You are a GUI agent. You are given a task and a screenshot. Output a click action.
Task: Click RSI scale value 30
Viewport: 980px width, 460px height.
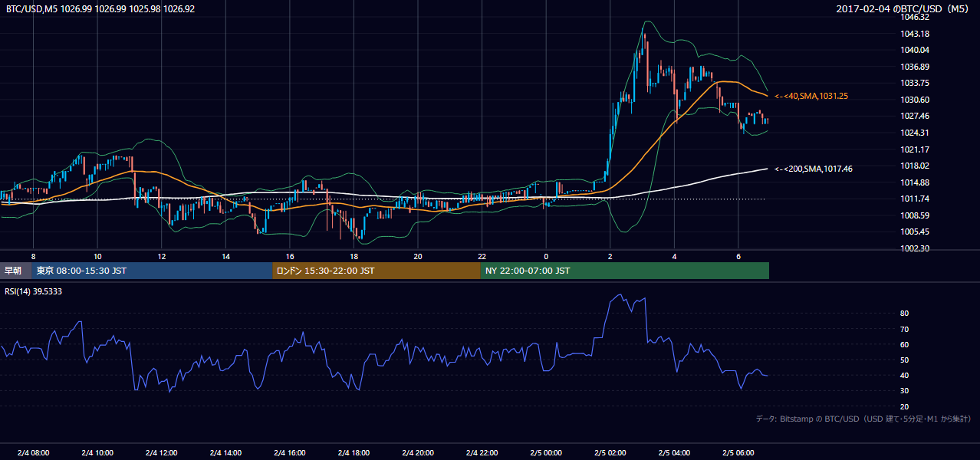pos(905,391)
